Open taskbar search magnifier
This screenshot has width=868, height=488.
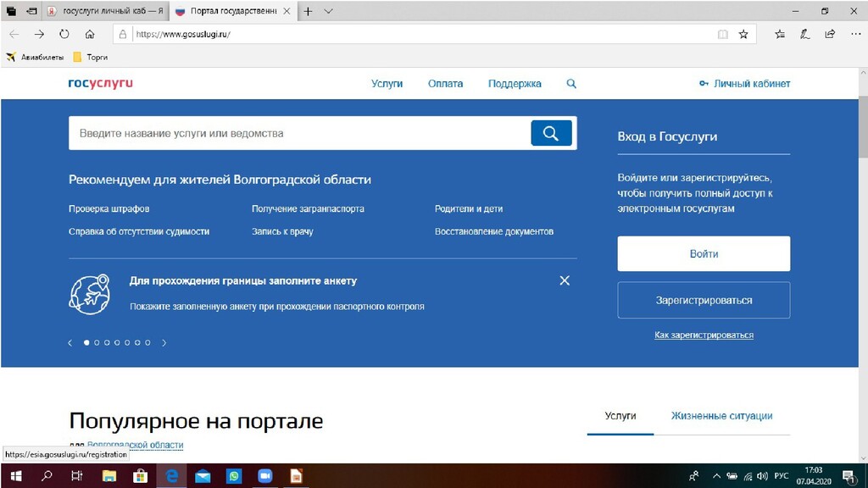(47, 476)
